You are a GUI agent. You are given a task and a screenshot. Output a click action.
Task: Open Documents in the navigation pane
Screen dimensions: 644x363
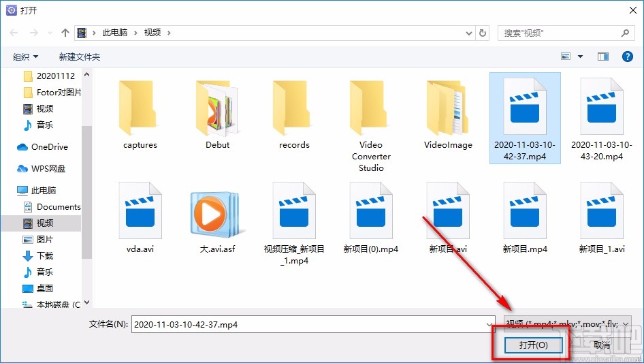[x=52, y=207]
